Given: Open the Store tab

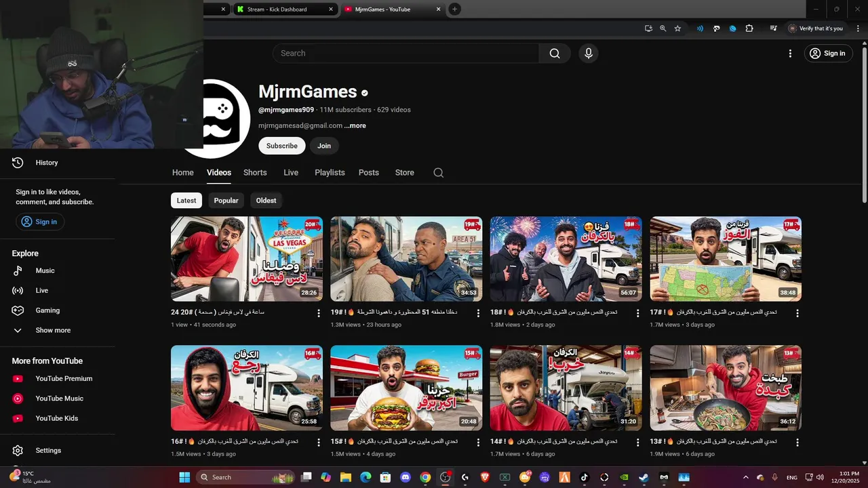Looking at the screenshot, I should (405, 173).
